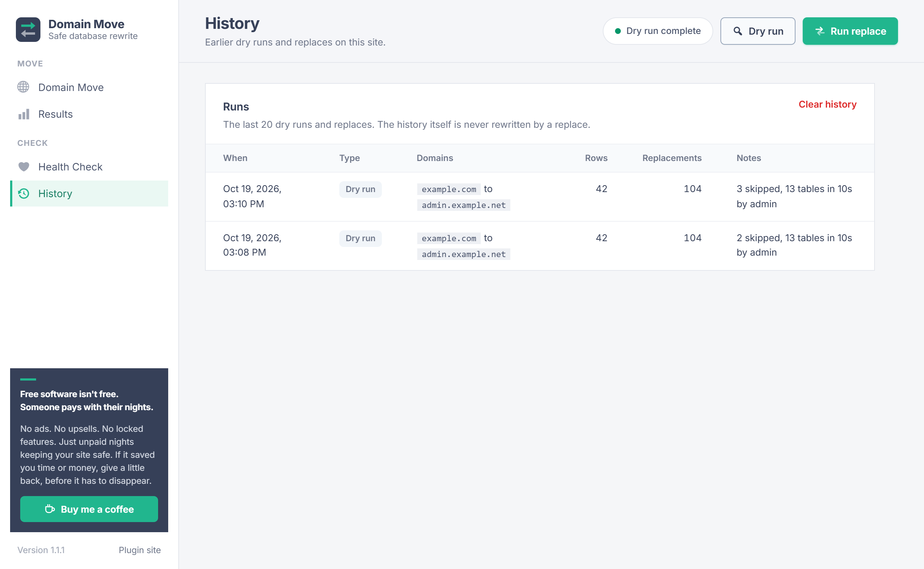The height and width of the screenshot is (569, 924).
Task: Click the 03:08 PM run timestamp
Action: point(252,245)
